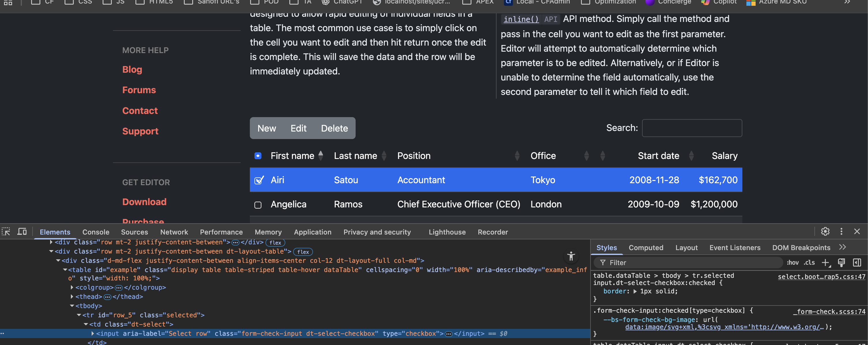Screen dimensions: 868x345
Task: Click the accessibility tree floating icon
Action: click(571, 256)
